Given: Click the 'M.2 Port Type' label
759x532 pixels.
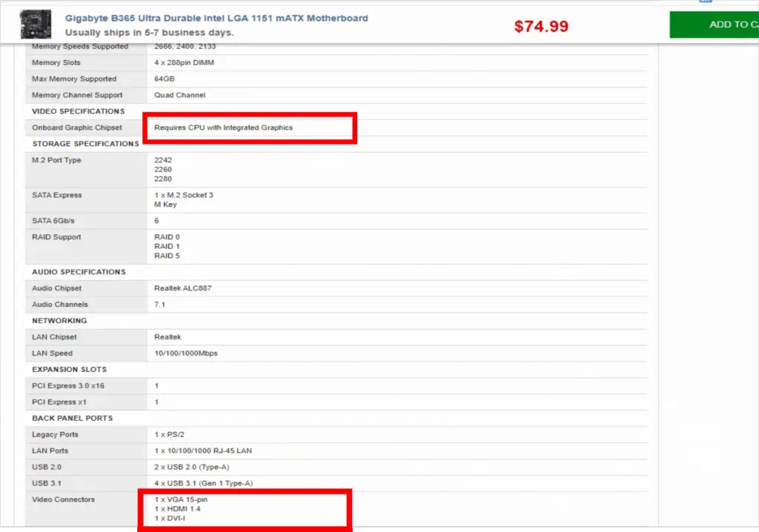Looking at the screenshot, I should click(56, 160).
